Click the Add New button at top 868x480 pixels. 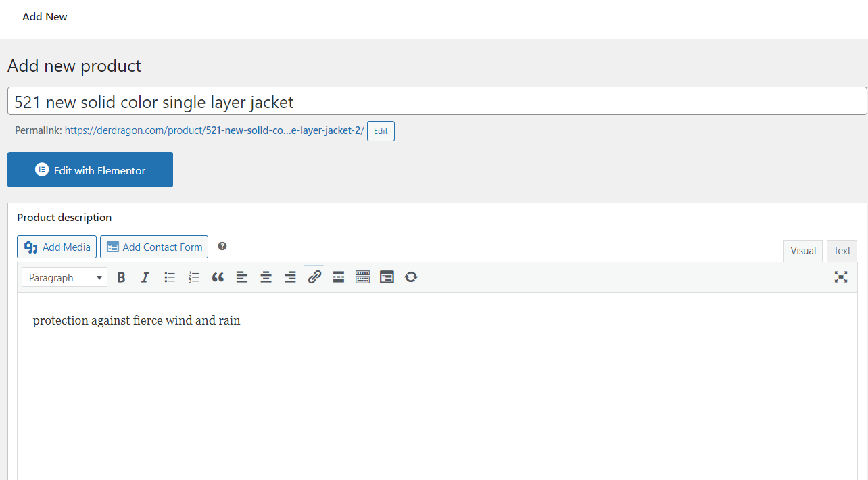(x=45, y=17)
